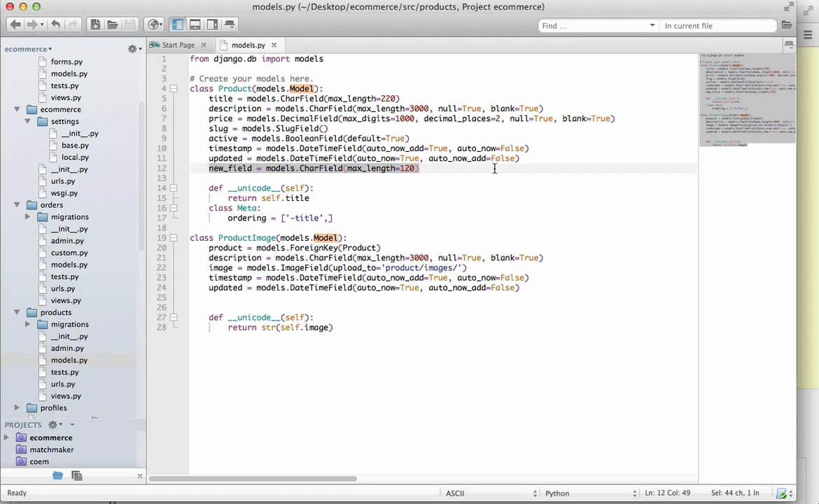Close the left sidebar with the X
This screenshot has height=504, width=819.
point(139,476)
